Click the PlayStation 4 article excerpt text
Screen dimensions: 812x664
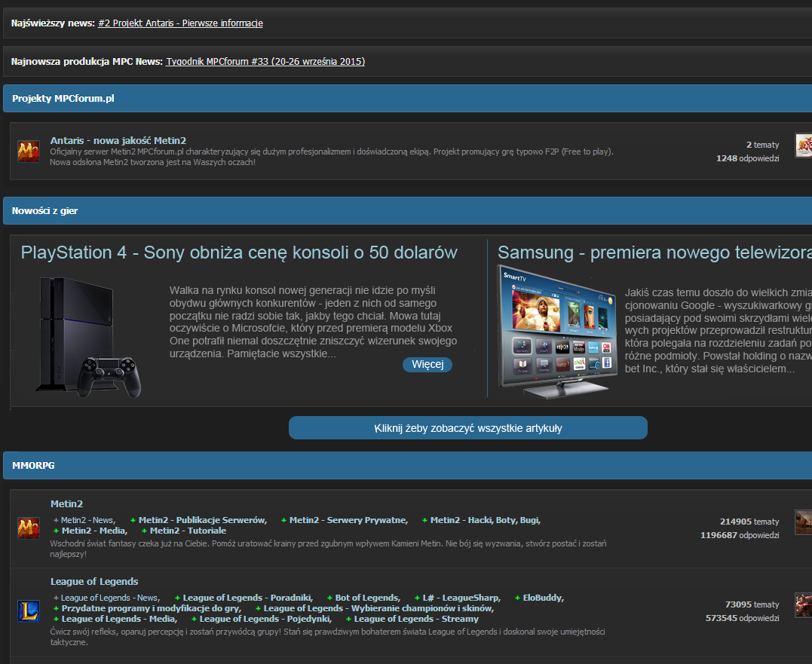click(314, 322)
